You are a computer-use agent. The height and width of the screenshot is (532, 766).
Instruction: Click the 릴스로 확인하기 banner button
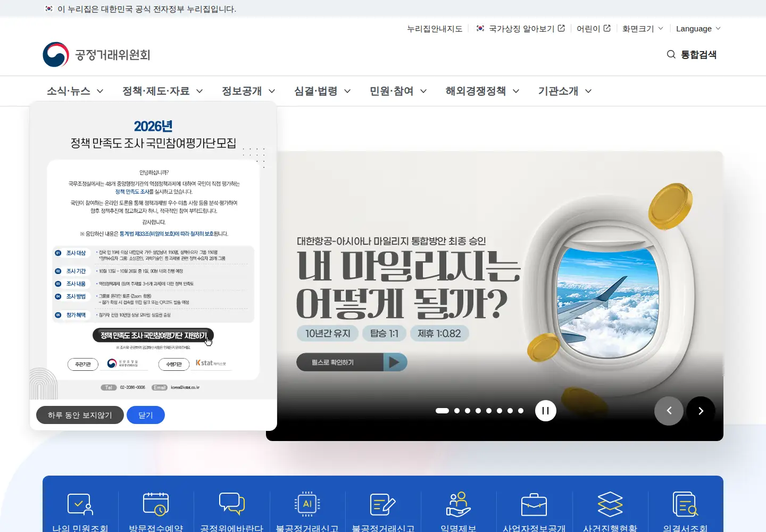click(352, 362)
